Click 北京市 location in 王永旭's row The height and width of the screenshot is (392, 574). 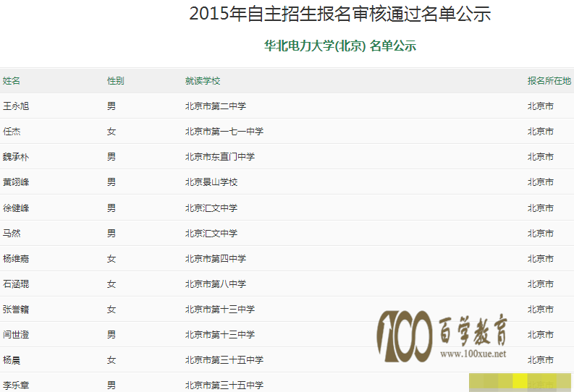coord(540,106)
